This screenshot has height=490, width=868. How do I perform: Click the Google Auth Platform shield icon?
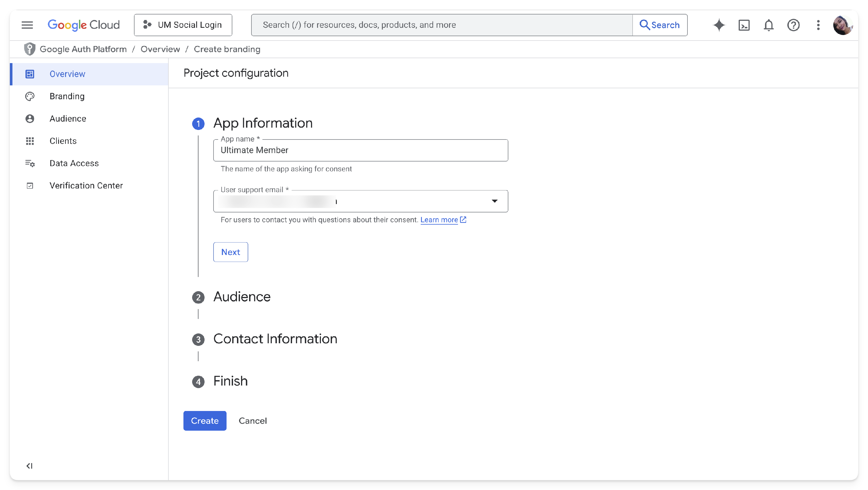click(30, 49)
